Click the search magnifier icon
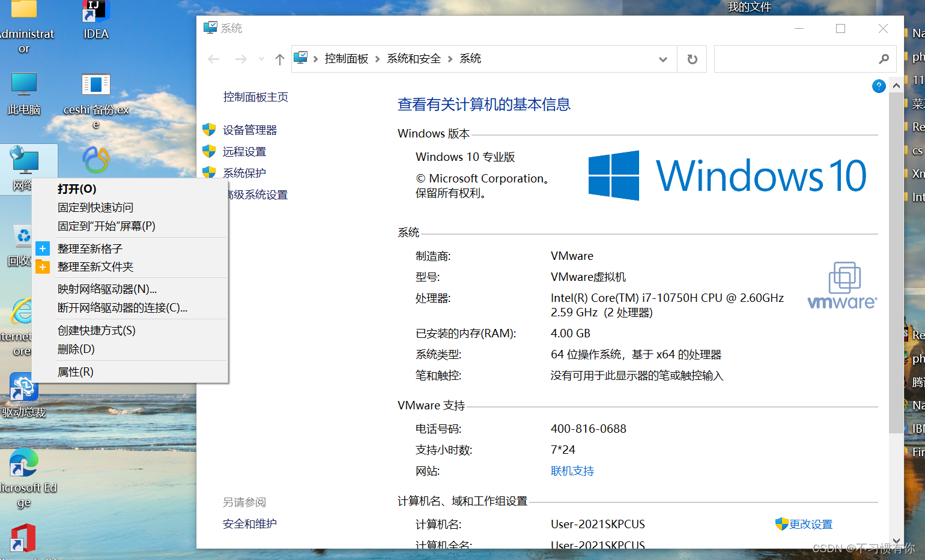Screen dimensions: 925x560 pos(884,59)
